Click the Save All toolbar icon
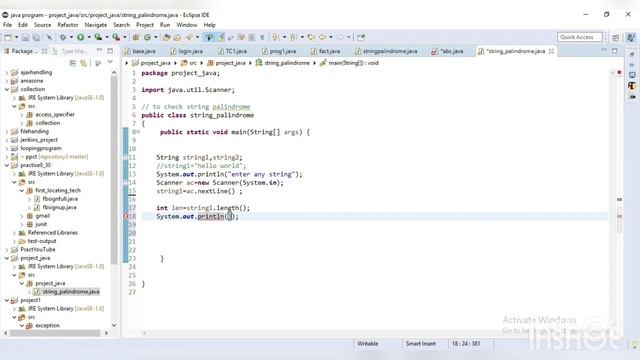The height and width of the screenshot is (360, 640). click(x=36, y=37)
